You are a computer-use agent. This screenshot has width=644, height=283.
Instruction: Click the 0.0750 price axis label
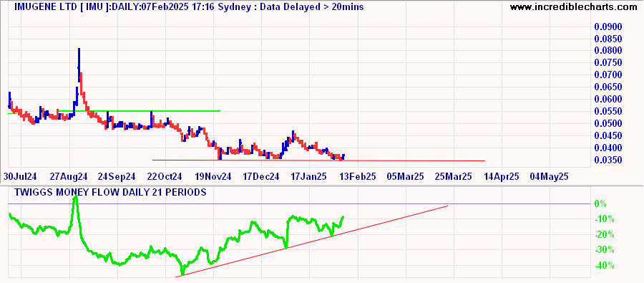tap(608, 63)
